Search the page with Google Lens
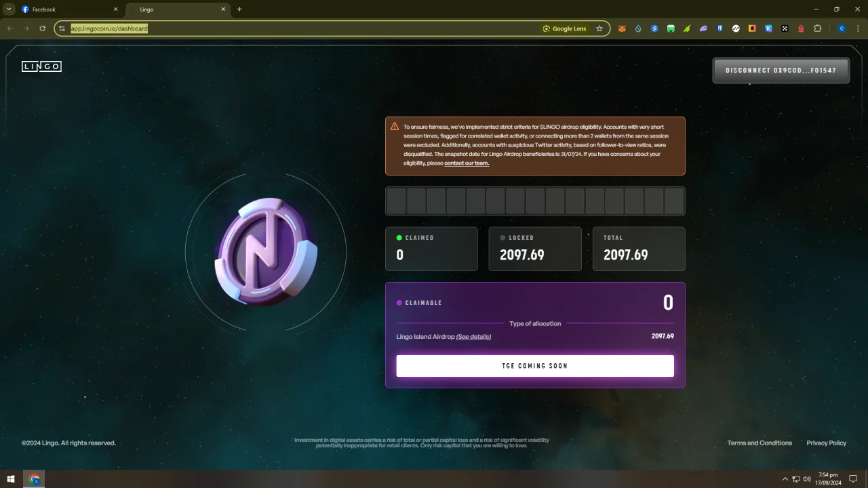The width and height of the screenshot is (868, 488). pos(564,28)
